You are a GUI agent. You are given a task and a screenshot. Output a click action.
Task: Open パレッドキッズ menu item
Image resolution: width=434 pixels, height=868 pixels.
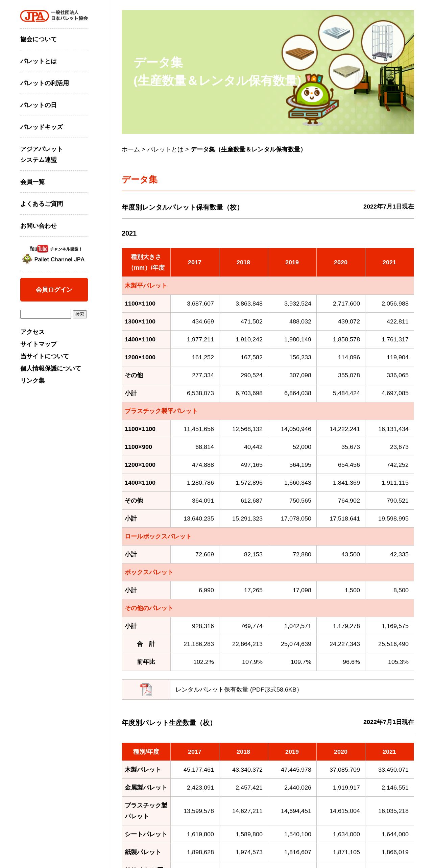[x=42, y=127]
